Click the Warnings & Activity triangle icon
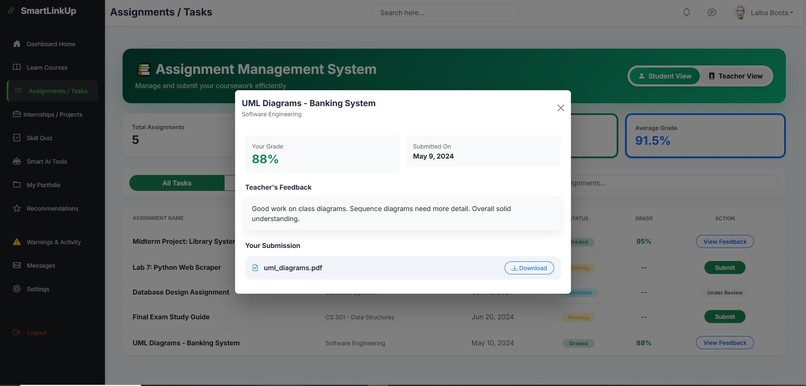Screen dimensions: 806x386 [x=17, y=242]
